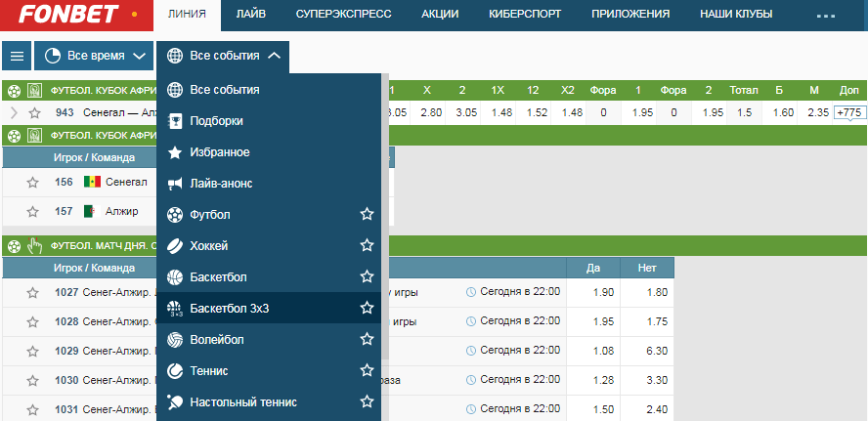Collapse the Все события dropdown
The height and width of the screenshot is (421, 868).
pyautogui.click(x=223, y=56)
